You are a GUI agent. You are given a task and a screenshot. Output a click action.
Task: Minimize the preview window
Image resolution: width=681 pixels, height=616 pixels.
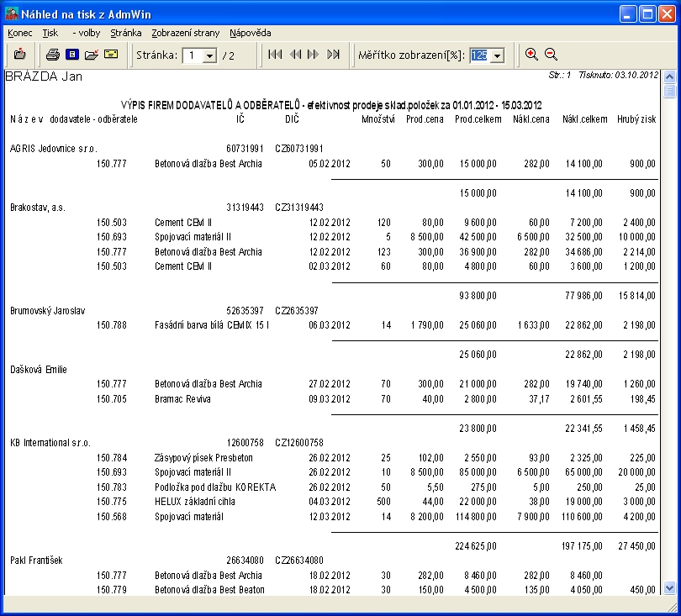tap(627, 14)
